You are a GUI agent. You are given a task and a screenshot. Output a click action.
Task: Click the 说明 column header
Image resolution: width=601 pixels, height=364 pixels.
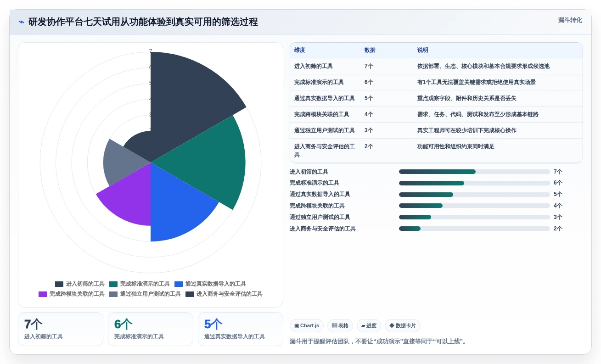tap(423, 50)
